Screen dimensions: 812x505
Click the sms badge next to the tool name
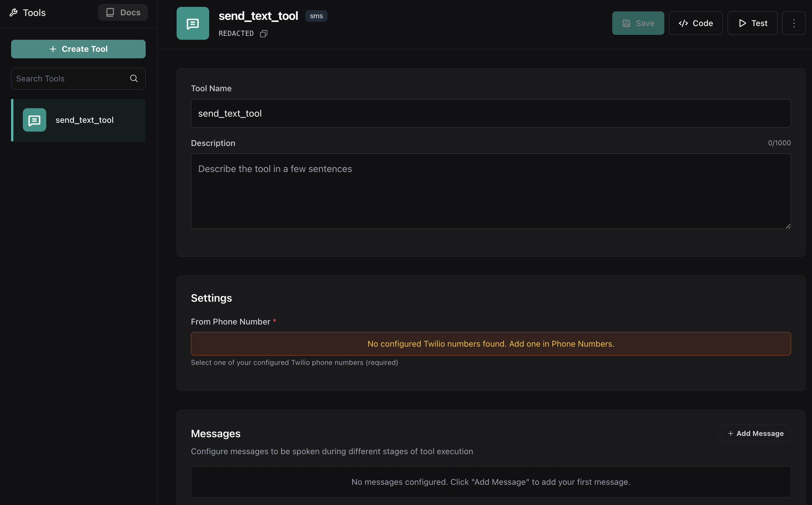tap(316, 16)
